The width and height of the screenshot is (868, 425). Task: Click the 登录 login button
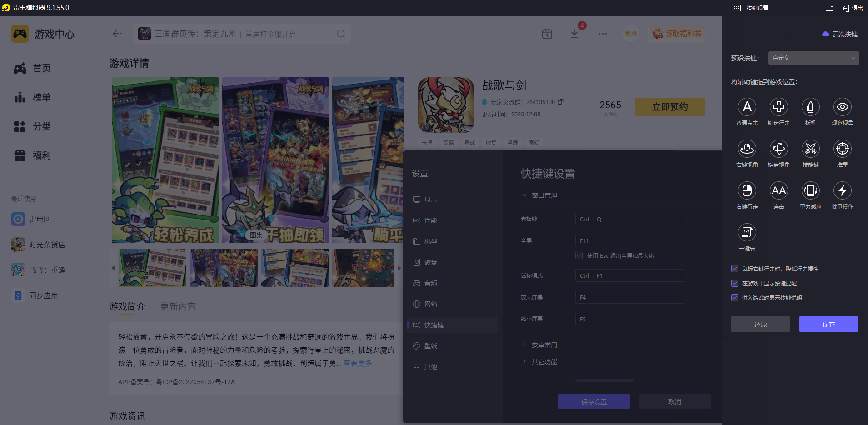click(630, 34)
